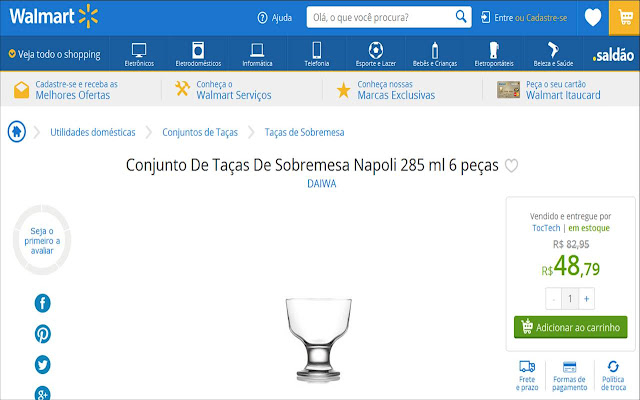640x400 pixels.
Task: Click the Walmart Itaucard banner link
Action: click(x=563, y=90)
